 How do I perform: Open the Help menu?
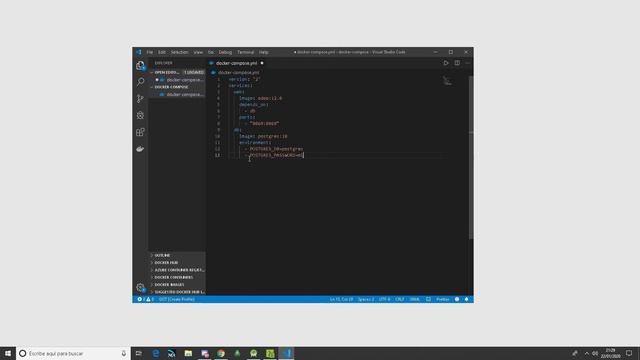point(264,52)
